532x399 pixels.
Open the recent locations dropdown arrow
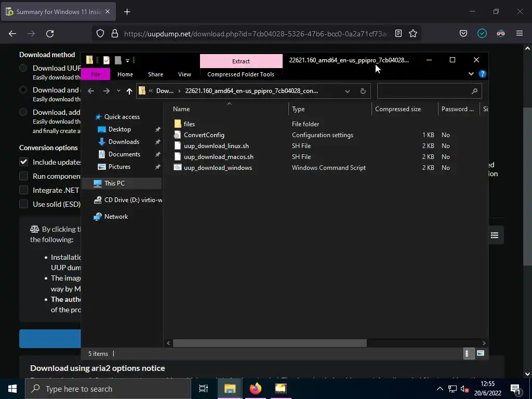coord(118,90)
